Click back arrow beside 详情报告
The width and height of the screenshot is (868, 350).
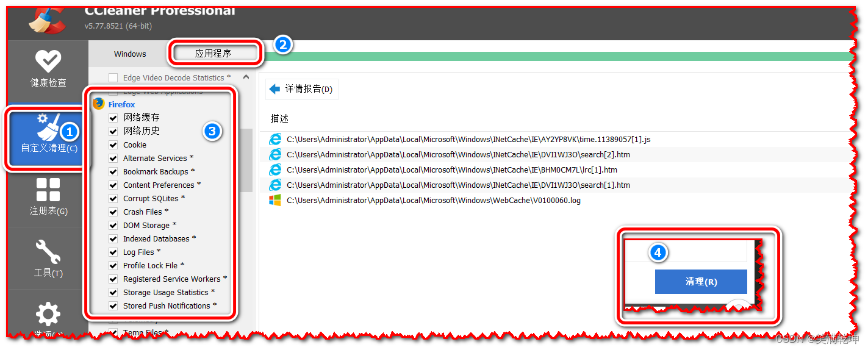274,89
